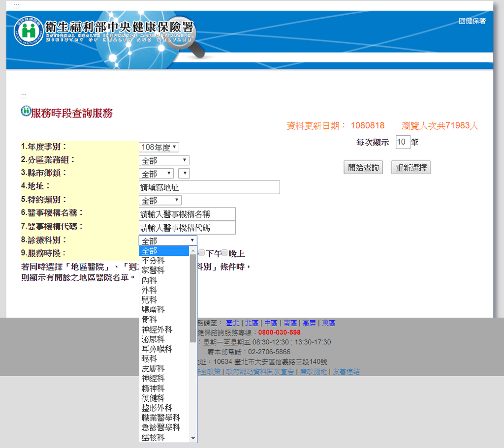The height and width of the screenshot is (448, 504).
Task: Tick the 晚上 checkbox
Action: coord(224,253)
